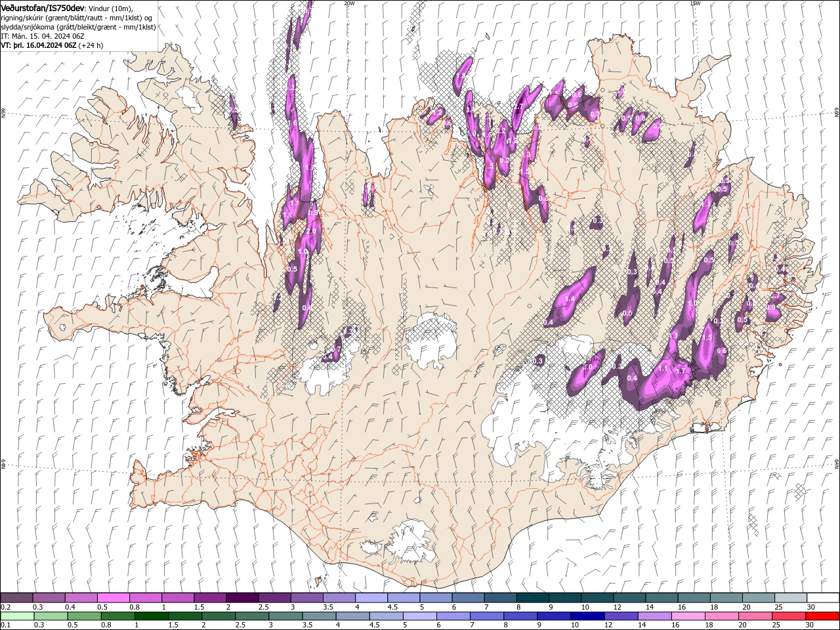Click the bright pink 0.5–0.8 snow legend swatch
The width and height of the screenshot is (840, 630).
113,597
